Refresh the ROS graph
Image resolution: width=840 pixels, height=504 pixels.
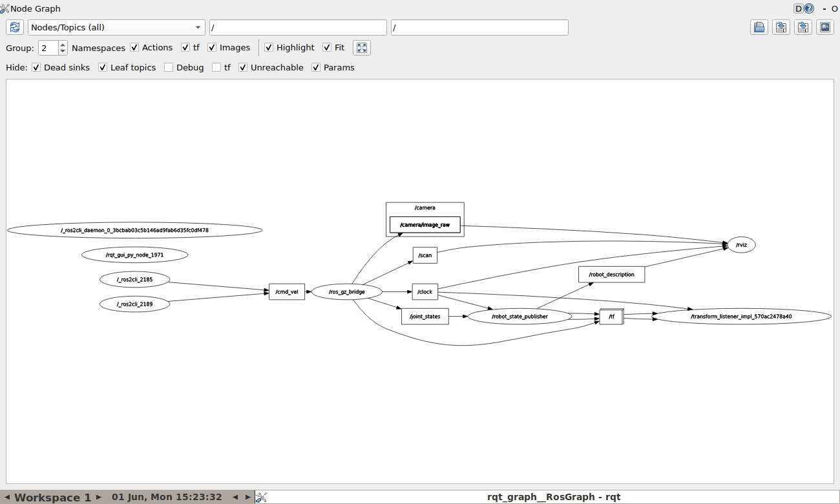click(15, 27)
